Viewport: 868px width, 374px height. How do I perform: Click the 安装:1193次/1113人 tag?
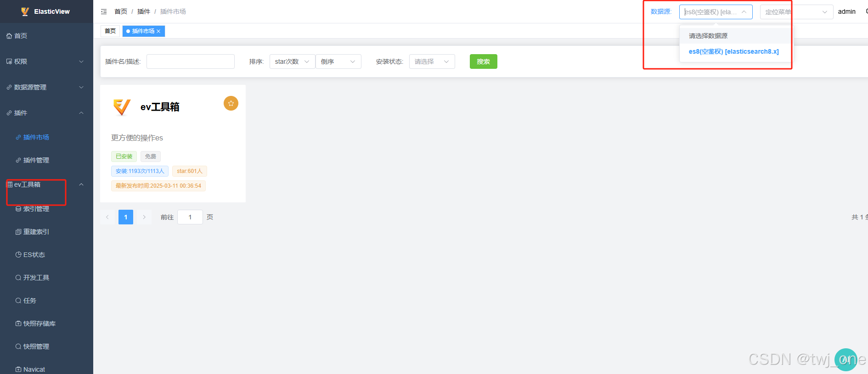coord(140,171)
